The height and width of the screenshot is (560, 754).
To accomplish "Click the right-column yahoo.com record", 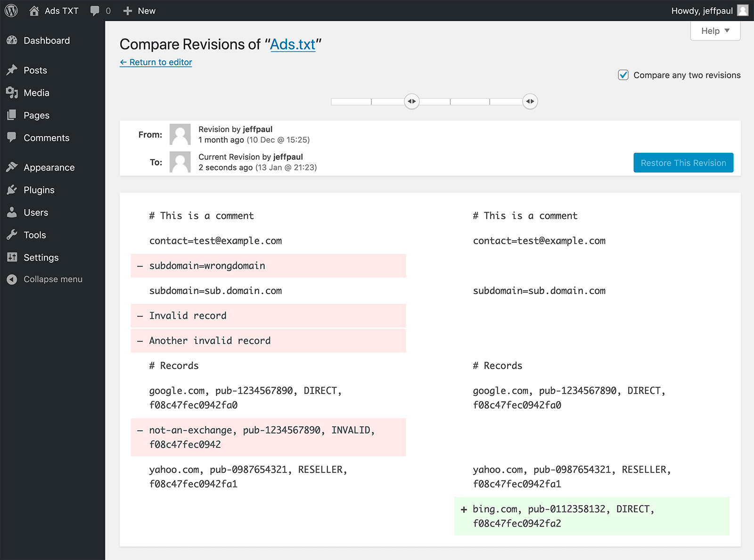I will (572, 477).
